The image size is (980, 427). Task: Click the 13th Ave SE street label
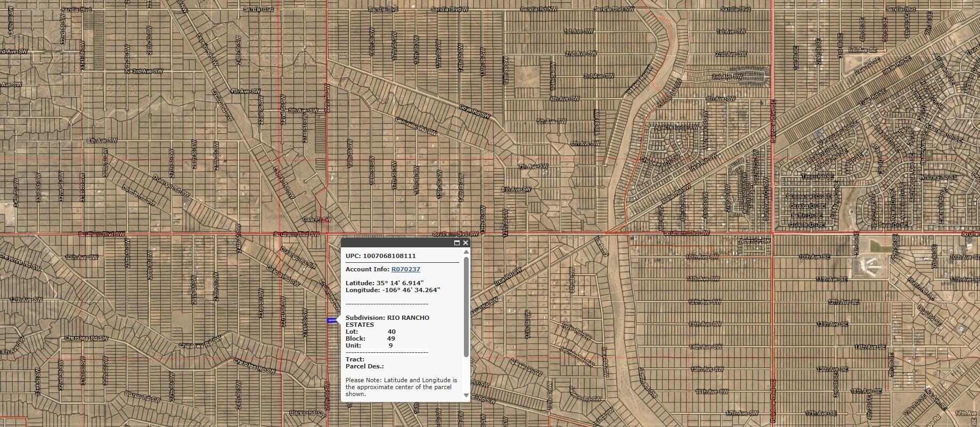[x=831, y=324]
